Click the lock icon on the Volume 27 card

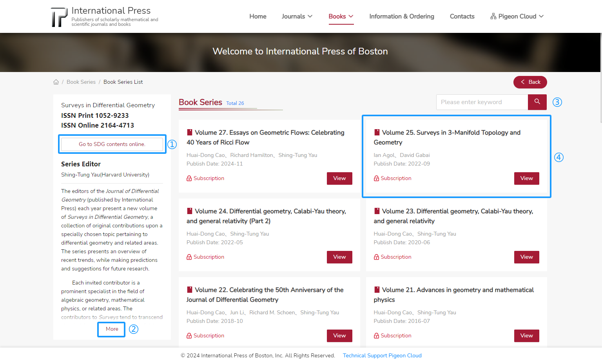[189, 178]
